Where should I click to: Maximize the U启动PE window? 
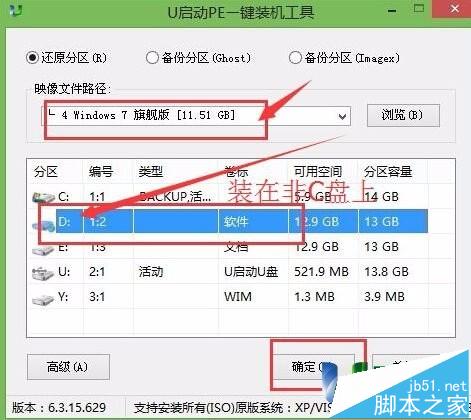419,8
